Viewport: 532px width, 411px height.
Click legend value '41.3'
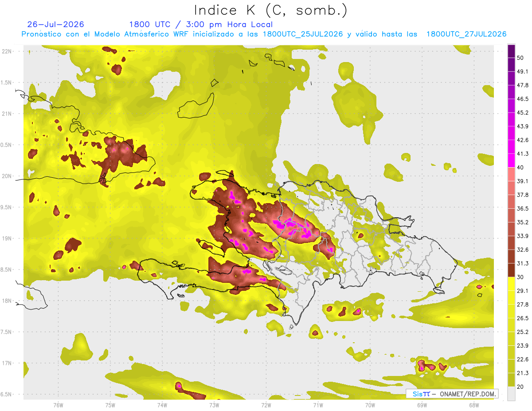pos(522,154)
